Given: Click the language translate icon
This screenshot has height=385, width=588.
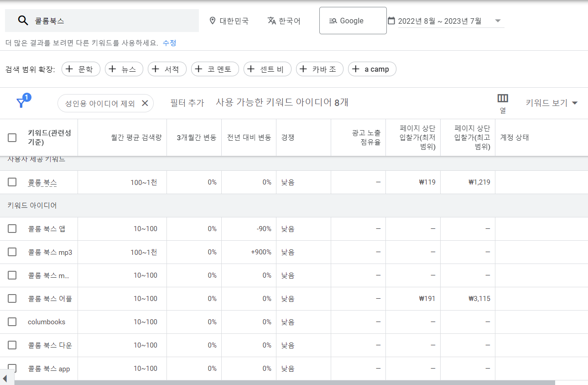Looking at the screenshot, I should coord(272,21).
